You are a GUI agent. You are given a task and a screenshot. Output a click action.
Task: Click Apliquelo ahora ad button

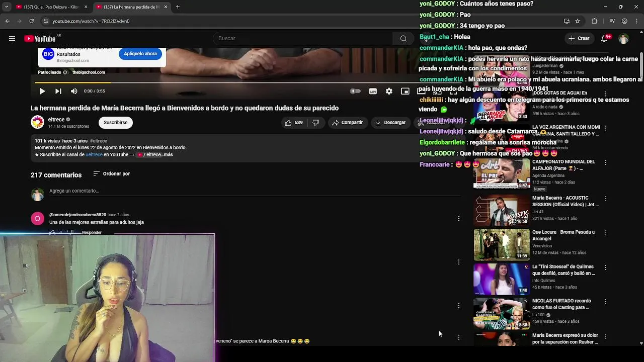coord(140,54)
